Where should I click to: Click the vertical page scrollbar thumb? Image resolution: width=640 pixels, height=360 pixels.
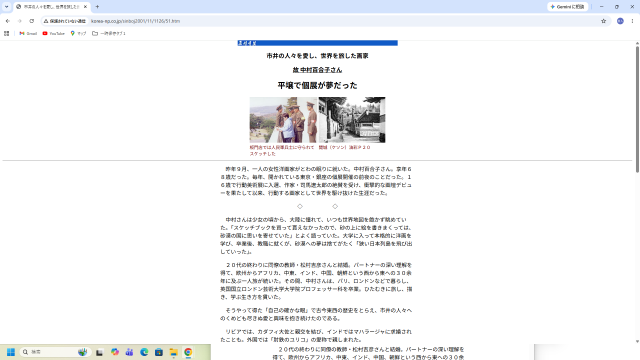[637, 109]
